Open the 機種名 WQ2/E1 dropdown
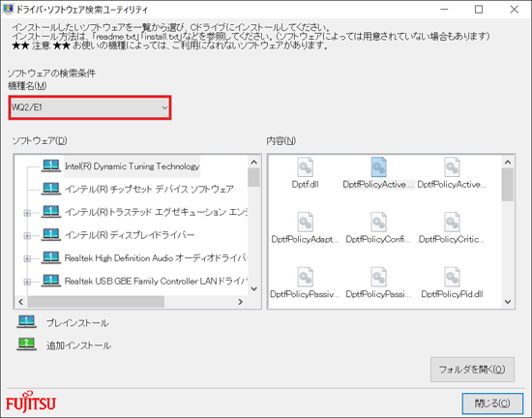Image resolution: width=532 pixels, height=418 pixels. [x=90, y=107]
